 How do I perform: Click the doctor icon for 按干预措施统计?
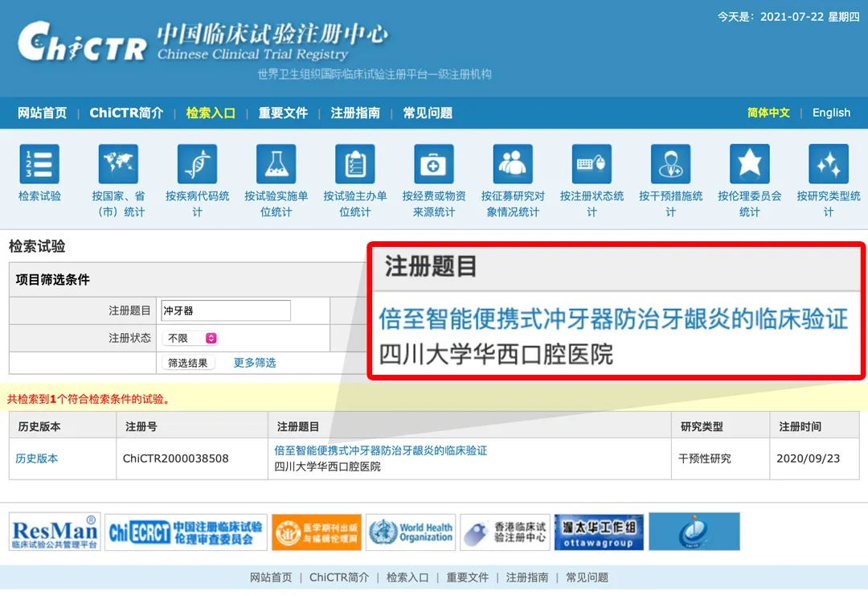tap(670, 164)
